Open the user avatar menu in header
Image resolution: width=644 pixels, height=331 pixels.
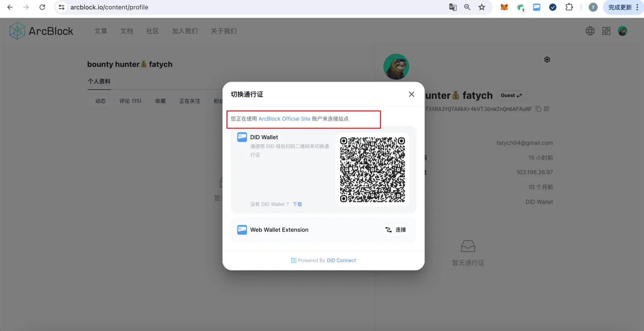[x=622, y=31]
